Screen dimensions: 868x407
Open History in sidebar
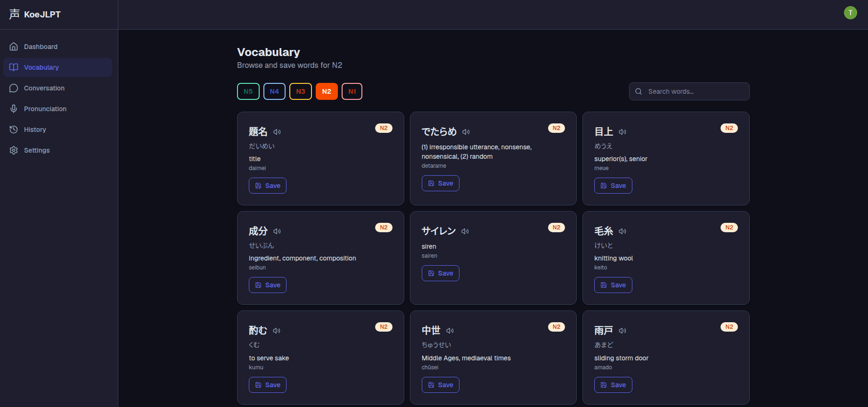pos(57,130)
